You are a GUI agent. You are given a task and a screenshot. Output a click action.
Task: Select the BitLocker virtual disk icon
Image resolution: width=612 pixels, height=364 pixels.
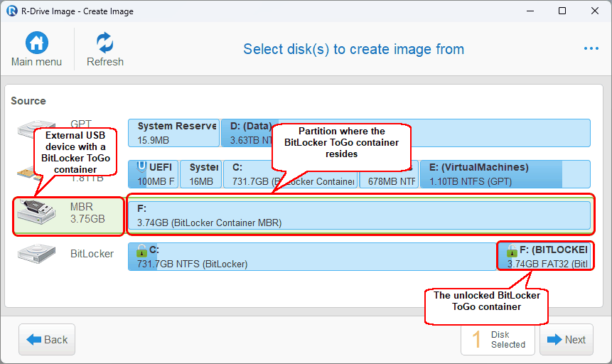(x=37, y=254)
